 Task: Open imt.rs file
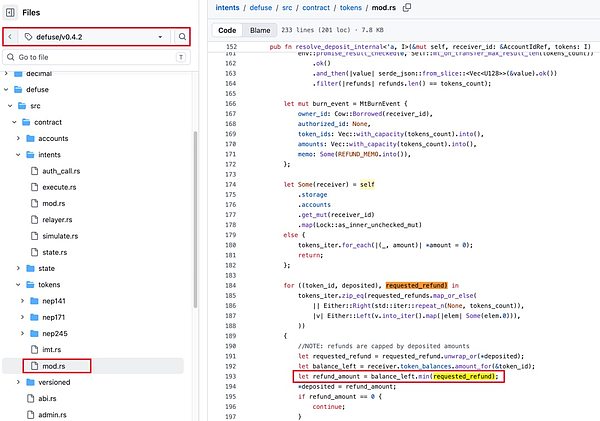[52, 349]
